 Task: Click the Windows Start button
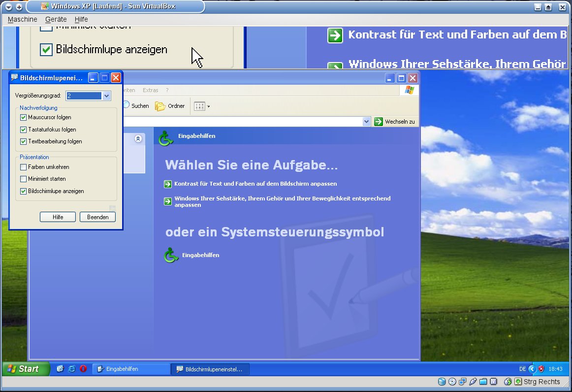(x=26, y=369)
